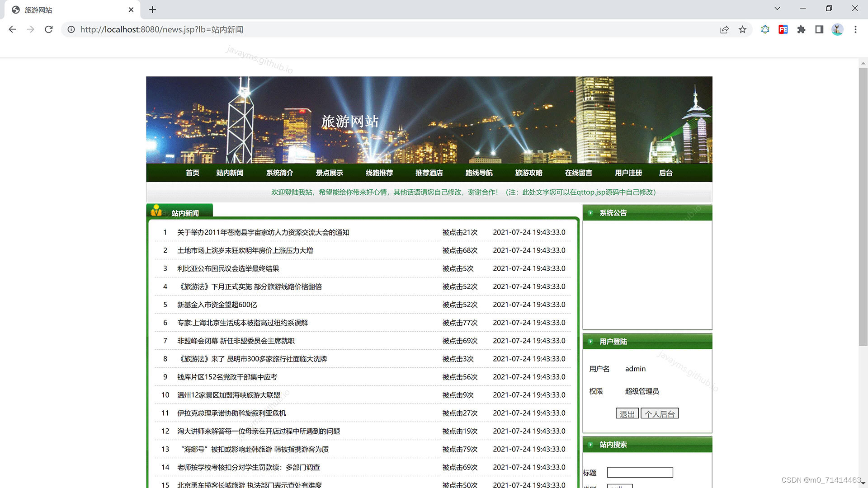Image resolution: width=868 pixels, height=488 pixels.
Task: Go to 推荐酒店 in the navigation bar
Action: (429, 173)
